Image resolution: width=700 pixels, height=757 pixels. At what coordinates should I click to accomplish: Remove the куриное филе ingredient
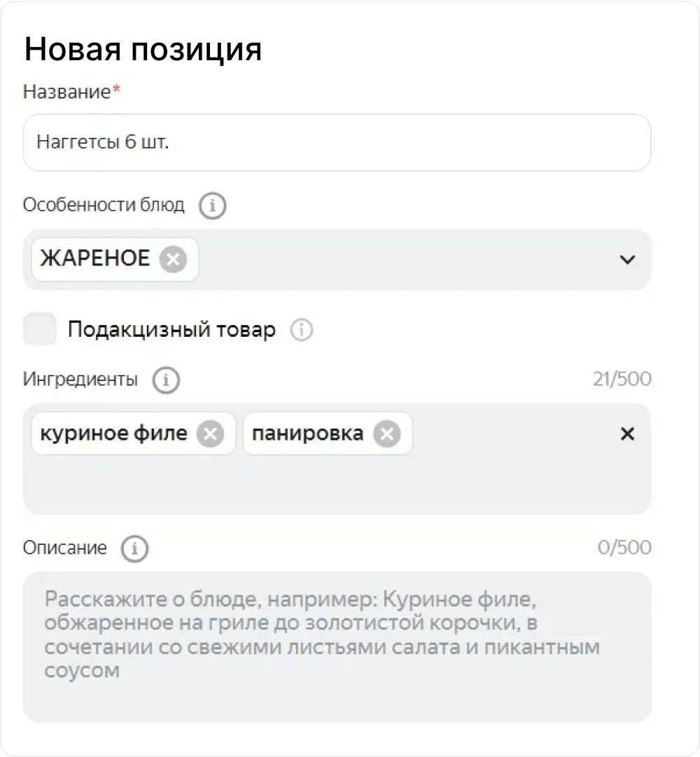[210, 434]
